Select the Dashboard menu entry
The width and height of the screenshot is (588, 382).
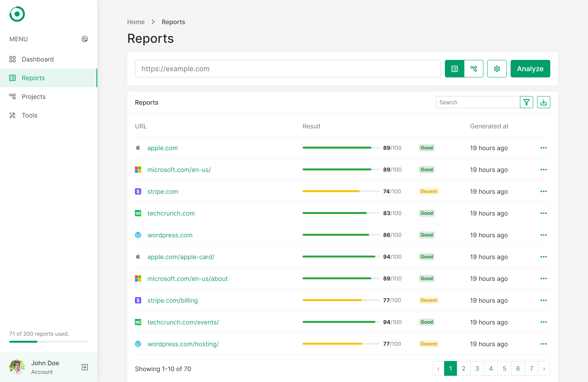[x=38, y=59]
